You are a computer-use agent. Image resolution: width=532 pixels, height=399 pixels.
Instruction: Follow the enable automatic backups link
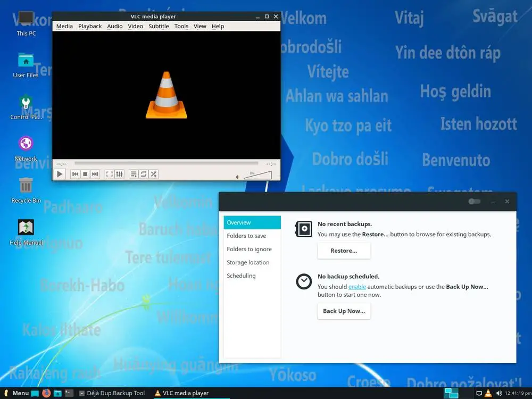coord(357,287)
